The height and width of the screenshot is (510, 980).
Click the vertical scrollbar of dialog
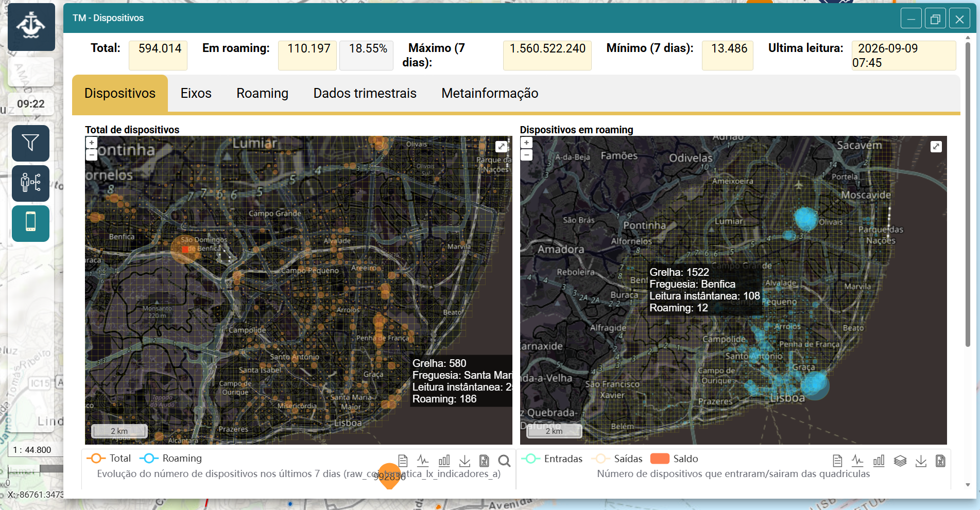coord(968,195)
